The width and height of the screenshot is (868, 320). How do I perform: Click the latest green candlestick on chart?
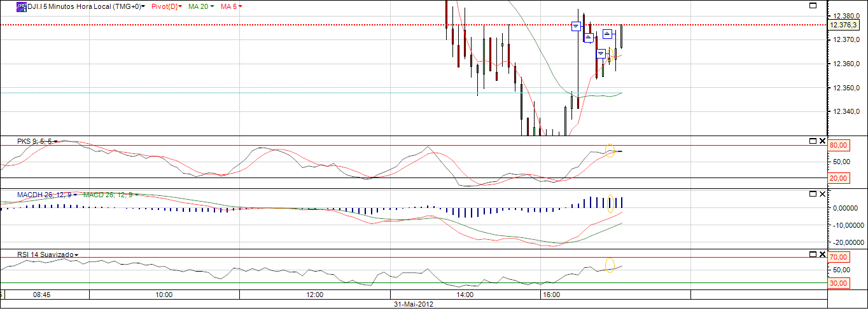[x=622, y=37]
